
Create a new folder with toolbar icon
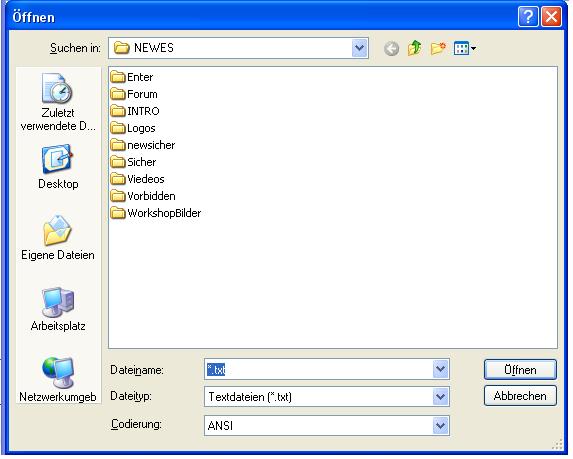point(438,48)
